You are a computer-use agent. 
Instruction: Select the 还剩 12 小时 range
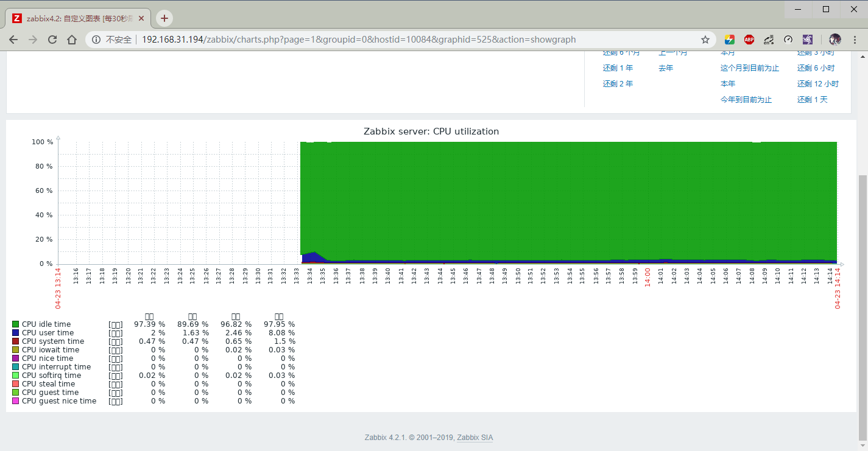(818, 84)
